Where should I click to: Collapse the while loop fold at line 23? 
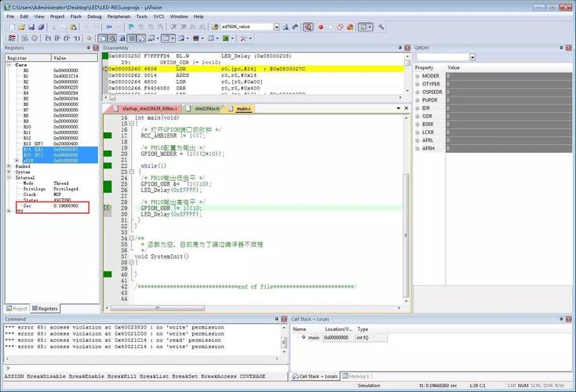point(132,172)
